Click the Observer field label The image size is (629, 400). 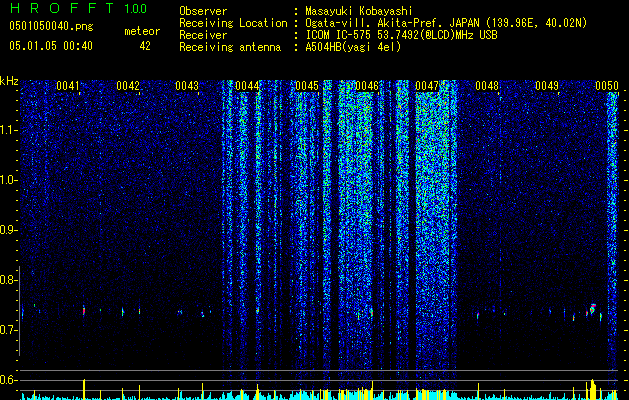[x=203, y=11]
